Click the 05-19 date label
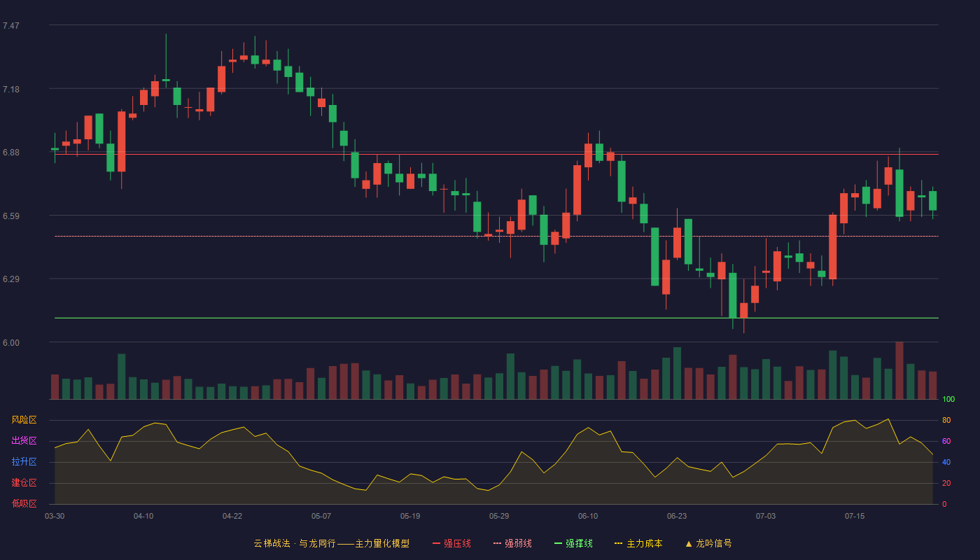 click(410, 516)
